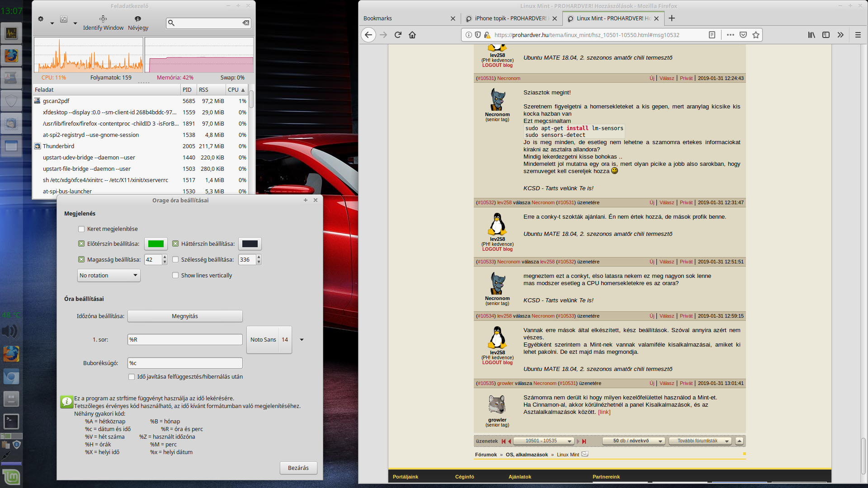
Task: Click the Buboréksúgó tooltip format field
Action: pyautogui.click(x=185, y=363)
